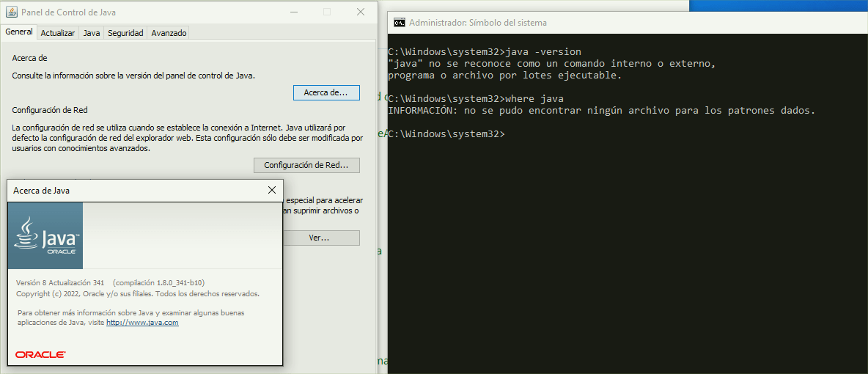Switch to the Seguridad tab

pyautogui.click(x=125, y=33)
